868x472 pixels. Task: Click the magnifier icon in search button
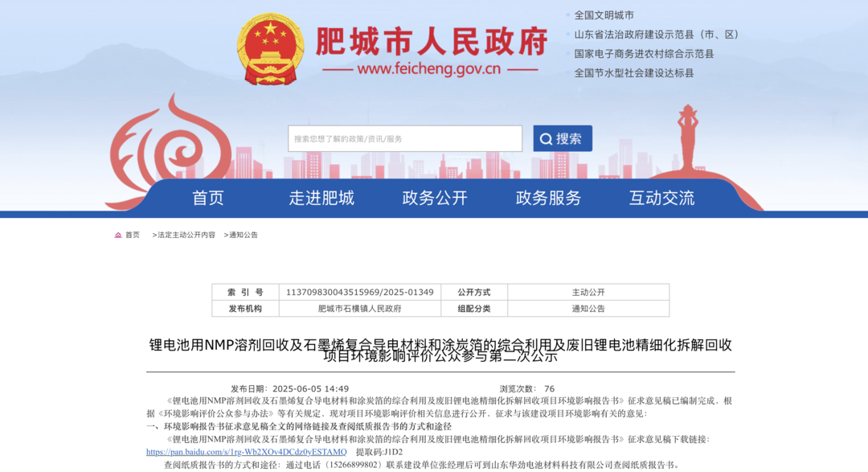coord(546,139)
